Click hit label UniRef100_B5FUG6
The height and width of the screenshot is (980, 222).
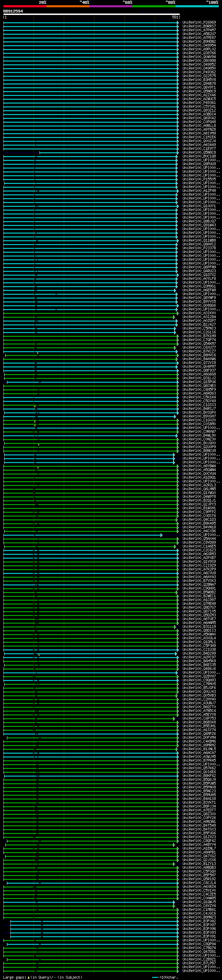199,833
